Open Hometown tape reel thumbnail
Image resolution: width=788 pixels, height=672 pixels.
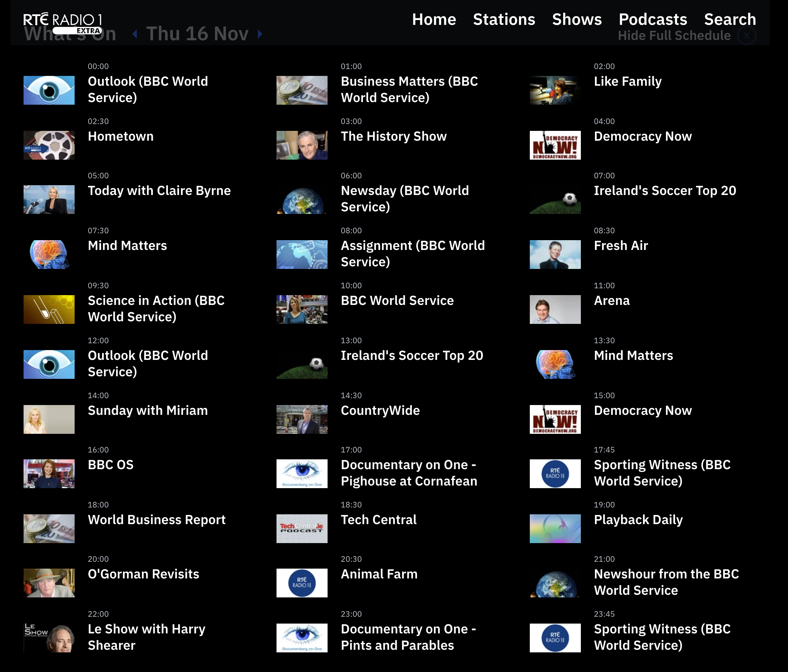(x=49, y=145)
